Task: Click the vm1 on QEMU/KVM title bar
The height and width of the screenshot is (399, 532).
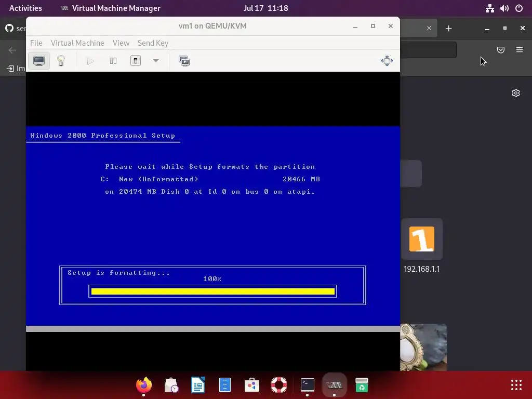Action: [x=212, y=26]
